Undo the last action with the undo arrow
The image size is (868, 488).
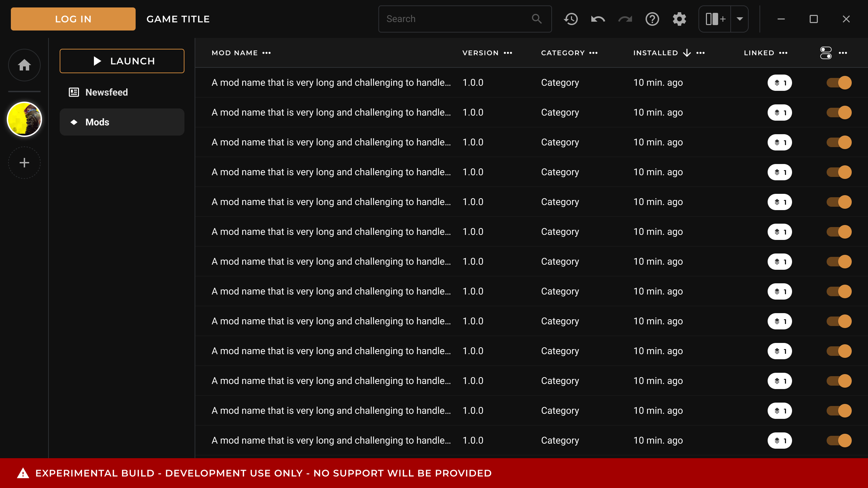[597, 19]
